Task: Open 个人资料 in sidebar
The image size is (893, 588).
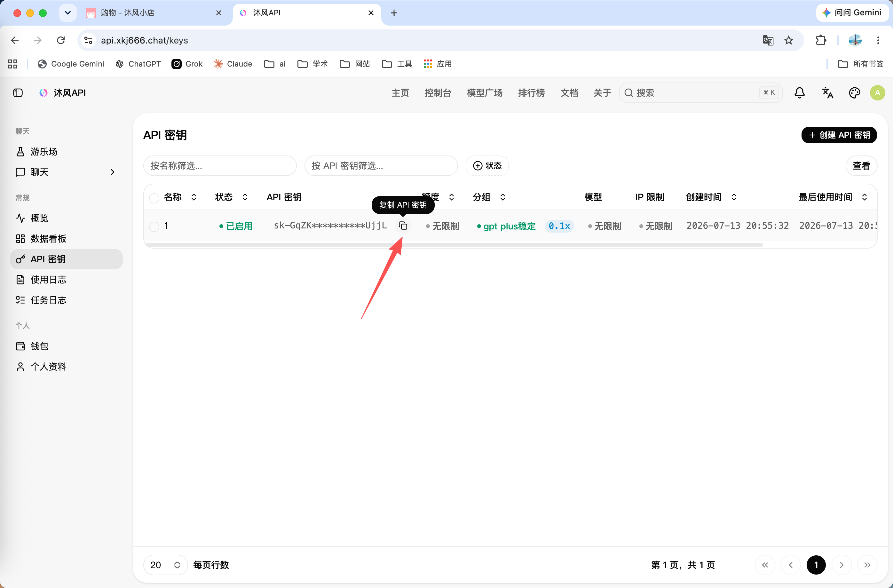Action: point(67,367)
